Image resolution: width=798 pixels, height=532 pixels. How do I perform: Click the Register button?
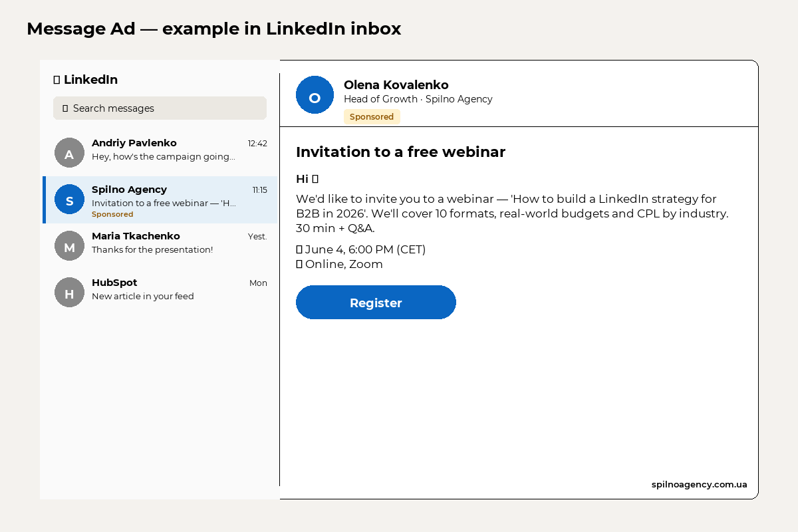point(376,303)
